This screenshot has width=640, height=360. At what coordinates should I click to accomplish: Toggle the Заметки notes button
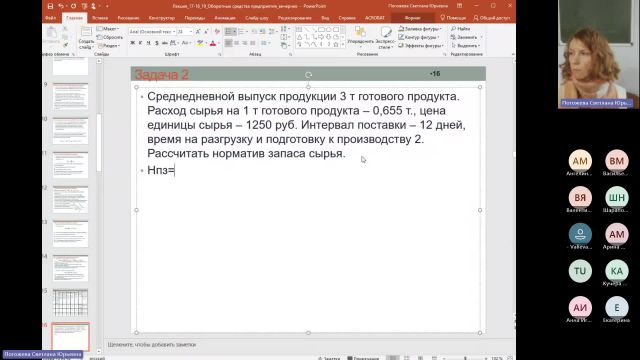(329, 358)
